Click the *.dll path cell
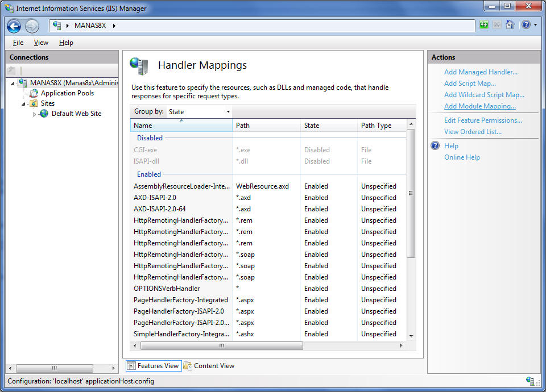546x392 pixels. pyautogui.click(x=242, y=161)
